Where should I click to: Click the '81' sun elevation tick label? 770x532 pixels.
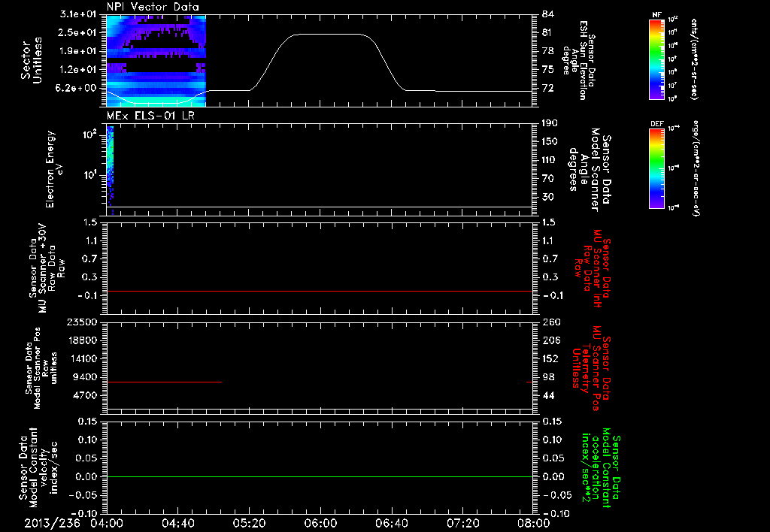pos(547,32)
